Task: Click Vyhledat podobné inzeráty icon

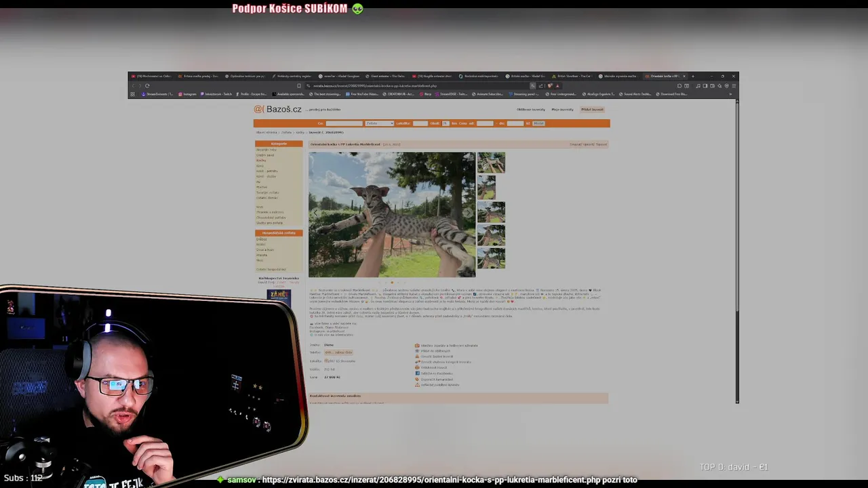Action: coord(417,385)
